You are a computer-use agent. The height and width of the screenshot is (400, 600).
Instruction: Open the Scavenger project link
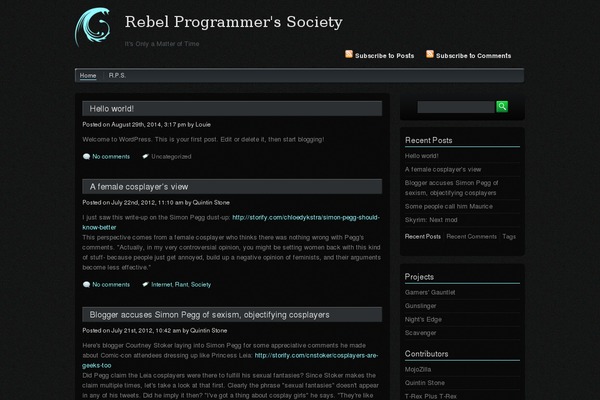point(421,333)
